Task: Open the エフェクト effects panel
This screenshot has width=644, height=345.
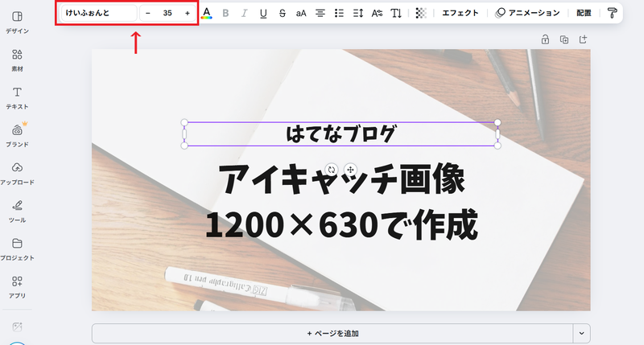Action: point(460,13)
